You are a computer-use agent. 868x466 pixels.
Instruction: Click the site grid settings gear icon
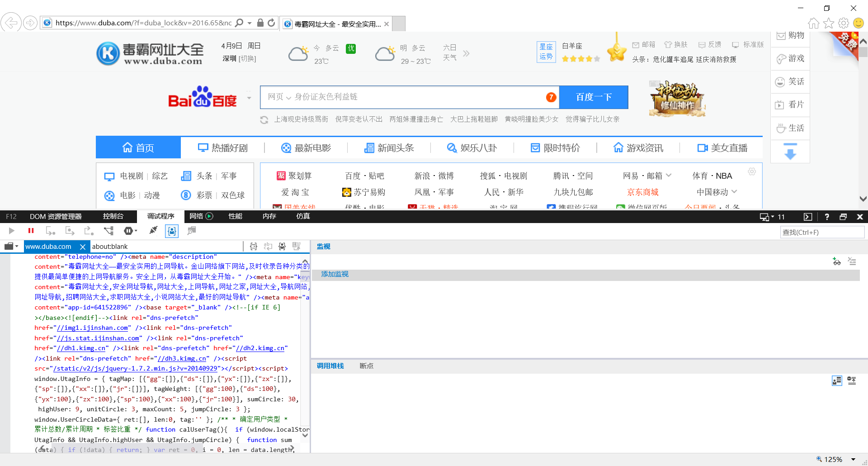point(752,171)
